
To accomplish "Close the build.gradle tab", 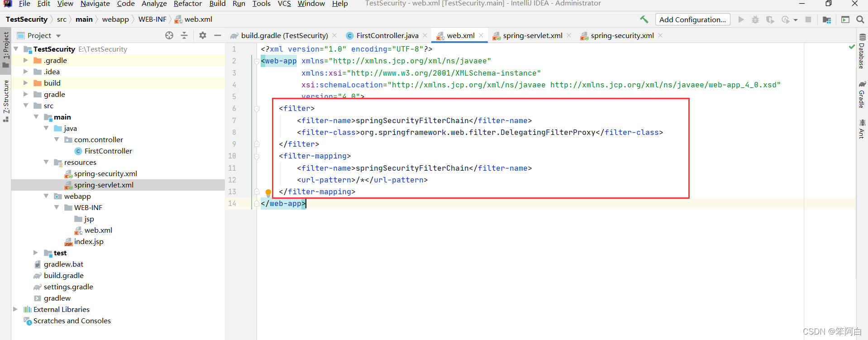I will click(334, 35).
